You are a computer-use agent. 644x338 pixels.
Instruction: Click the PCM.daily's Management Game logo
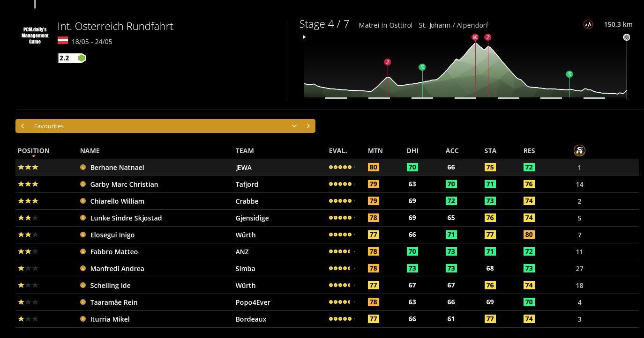pyautogui.click(x=35, y=35)
